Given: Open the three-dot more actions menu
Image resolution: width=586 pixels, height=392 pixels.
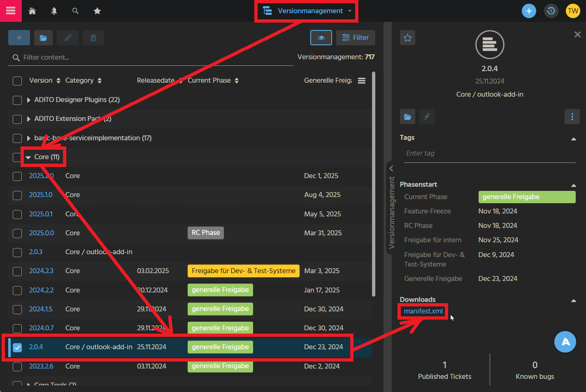Looking at the screenshot, I should (x=572, y=117).
